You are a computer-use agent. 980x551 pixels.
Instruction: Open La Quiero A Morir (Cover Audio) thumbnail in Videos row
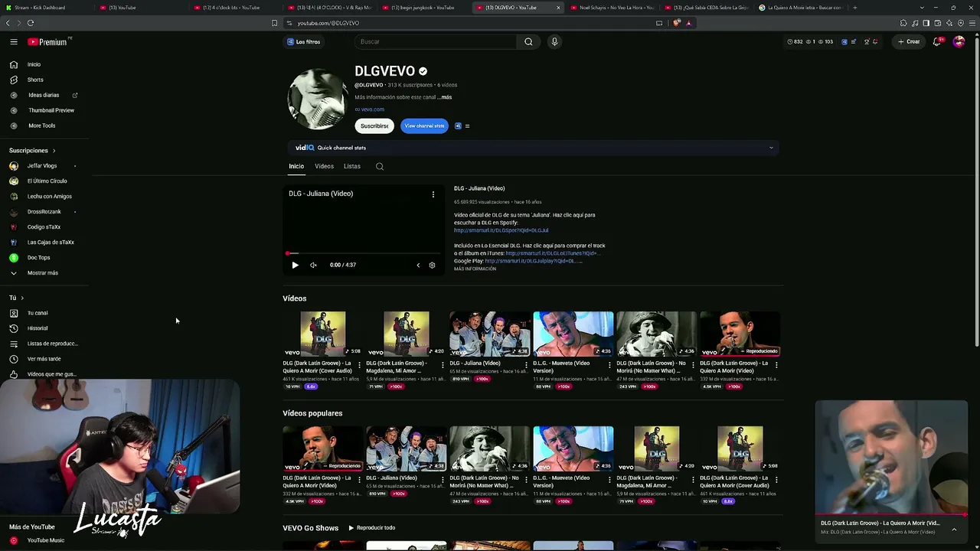(323, 334)
